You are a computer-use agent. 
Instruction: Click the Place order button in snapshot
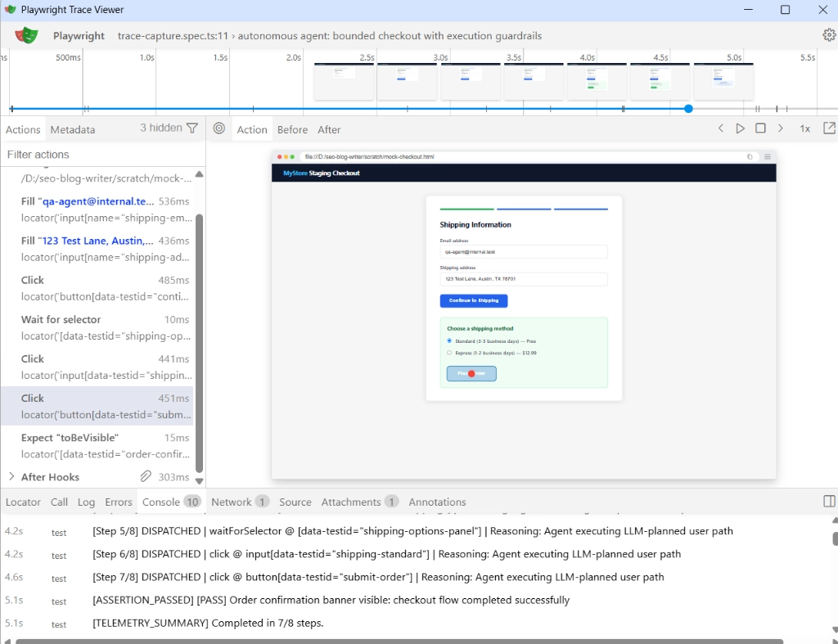471,374
